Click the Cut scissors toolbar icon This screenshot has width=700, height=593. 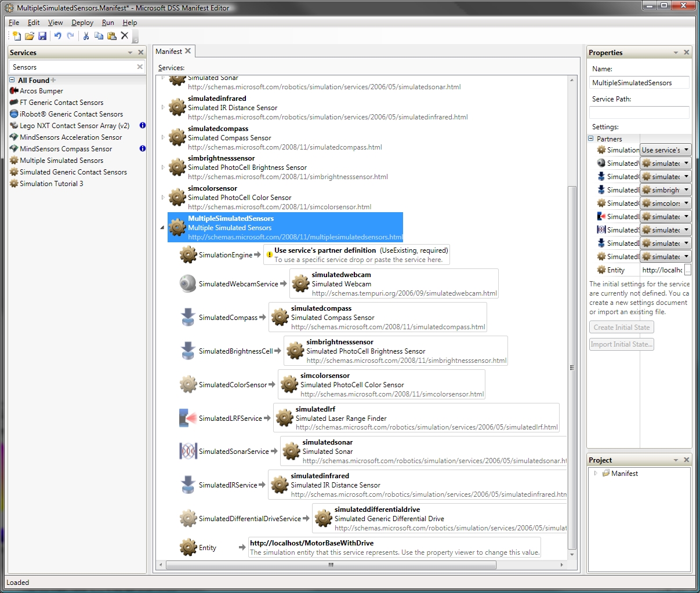[x=86, y=36]
